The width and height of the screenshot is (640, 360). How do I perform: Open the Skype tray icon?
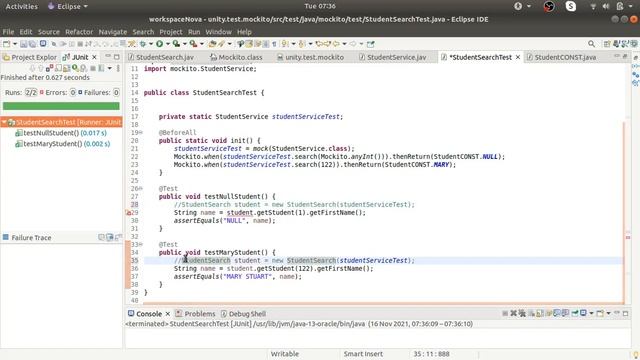[x=571, y=6]
